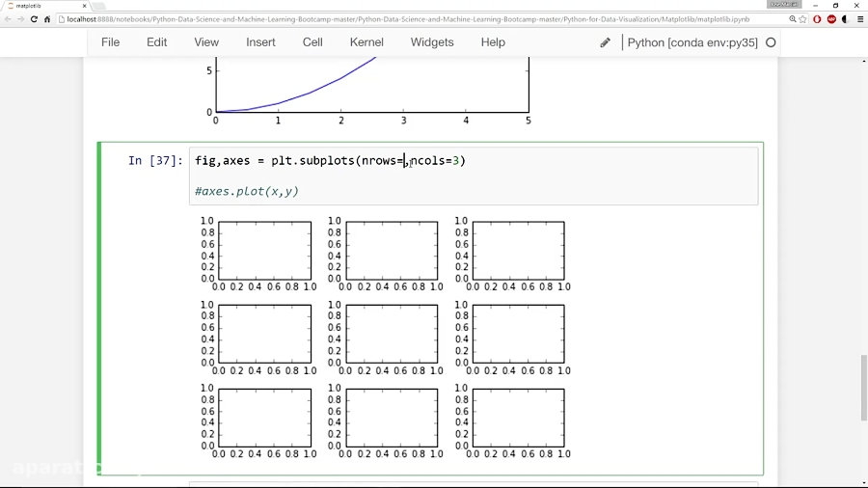The image size is (868, 488).
Task: Bookmark this page with the star icon
Action: click(x=802, y=19)
